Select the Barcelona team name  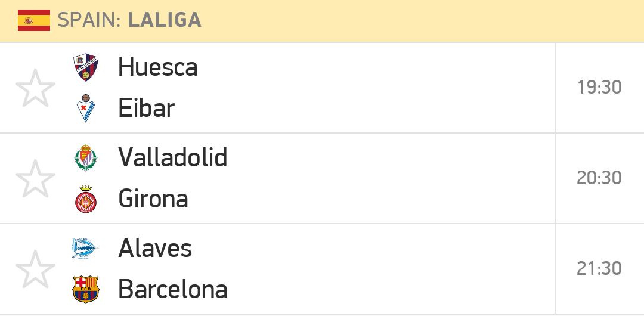click(173, 289)
